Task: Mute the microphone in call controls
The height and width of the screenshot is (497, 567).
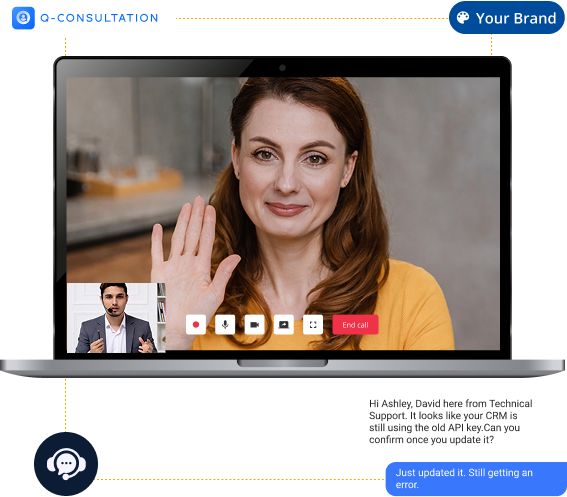Action: 225,324
